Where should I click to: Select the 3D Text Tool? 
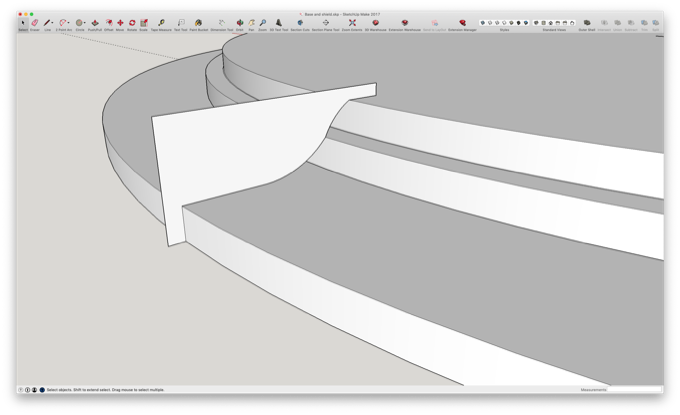pos(279,23)
